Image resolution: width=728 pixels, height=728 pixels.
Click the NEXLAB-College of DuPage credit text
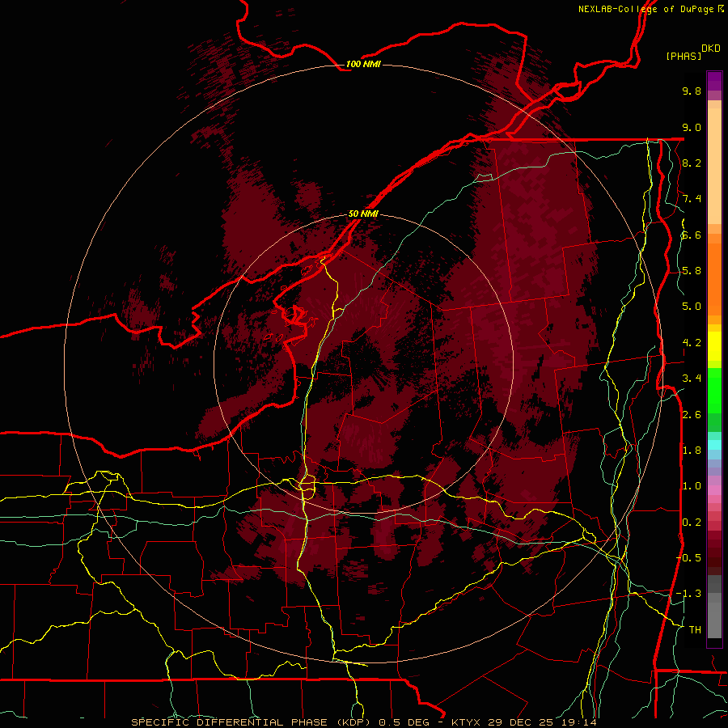tap(645, 9)
